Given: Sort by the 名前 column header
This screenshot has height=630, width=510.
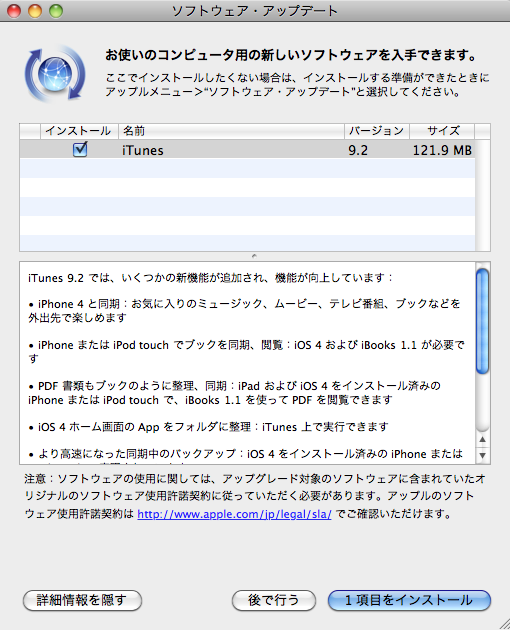Looking at the screenshot, I should pos(231,131).
